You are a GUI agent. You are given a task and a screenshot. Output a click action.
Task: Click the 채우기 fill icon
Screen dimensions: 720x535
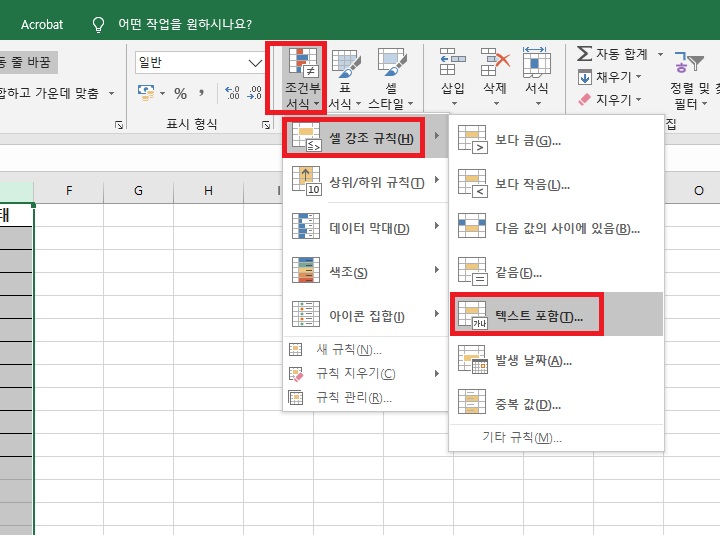coord(585,77)
